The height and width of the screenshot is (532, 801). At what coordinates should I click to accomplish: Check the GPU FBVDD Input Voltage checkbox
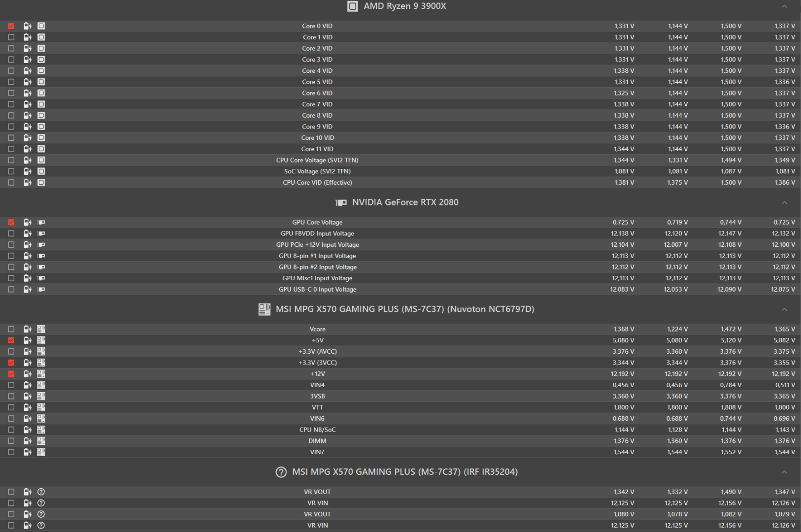tap(11, 233)
